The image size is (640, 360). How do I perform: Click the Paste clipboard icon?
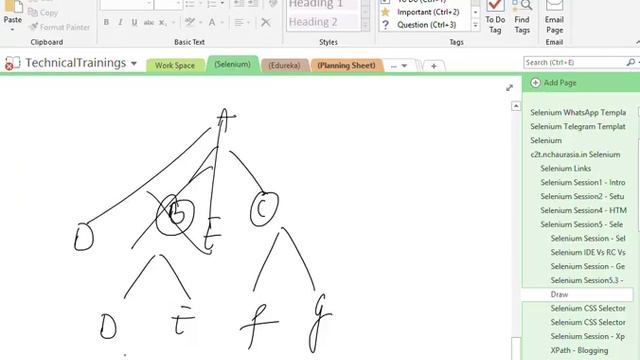[13, 6]
